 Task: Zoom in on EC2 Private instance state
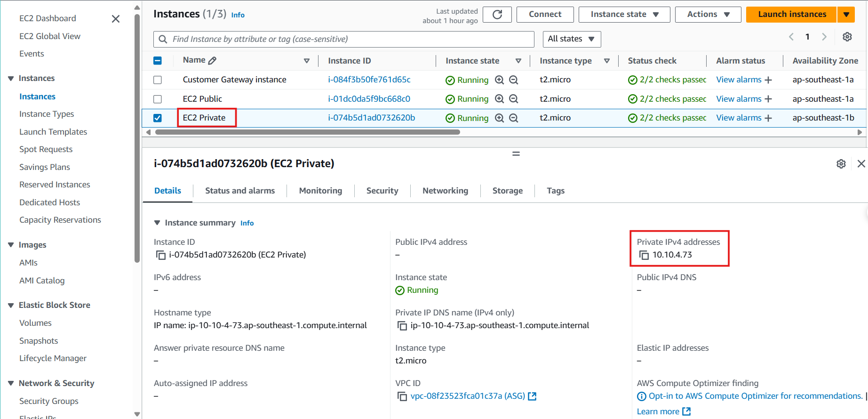[500, 118]
